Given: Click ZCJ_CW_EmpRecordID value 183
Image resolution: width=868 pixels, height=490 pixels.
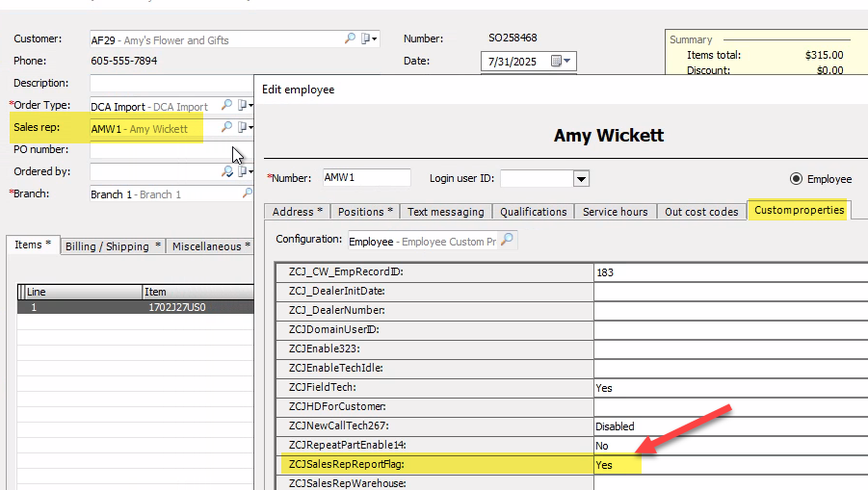Looking at the screenshot, I should [730, 272].
